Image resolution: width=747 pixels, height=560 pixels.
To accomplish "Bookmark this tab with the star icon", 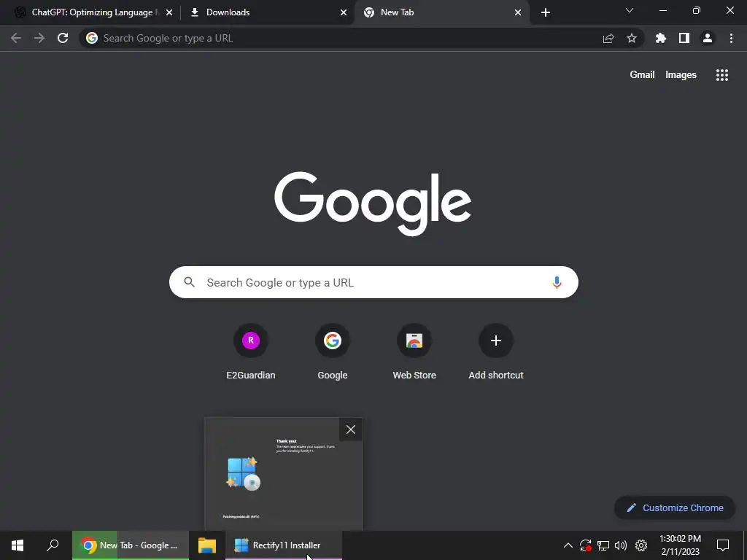I will pos(632,38).
